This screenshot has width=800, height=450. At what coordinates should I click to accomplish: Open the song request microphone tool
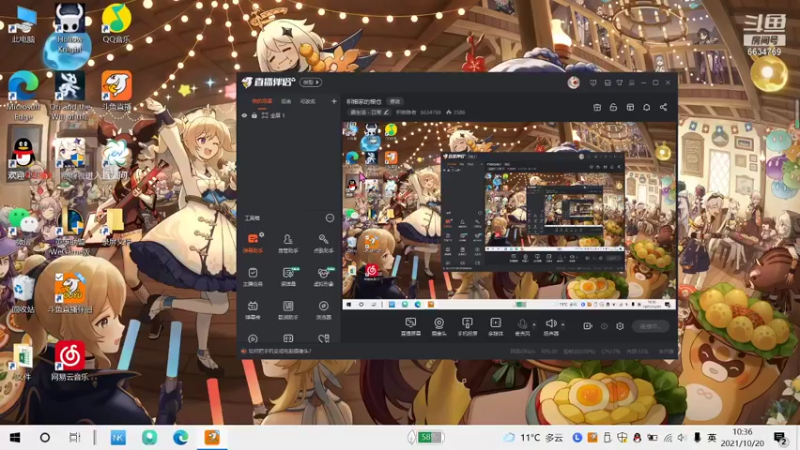[x=323, y=243]
